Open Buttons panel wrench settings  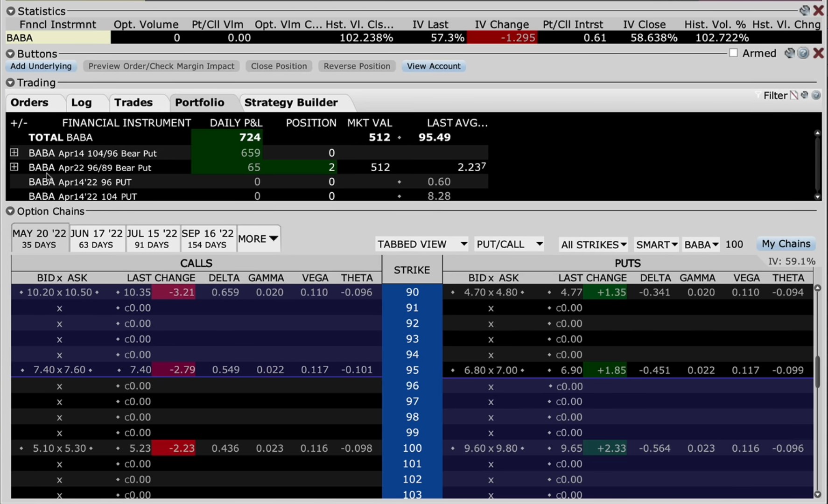click(790, 53)
